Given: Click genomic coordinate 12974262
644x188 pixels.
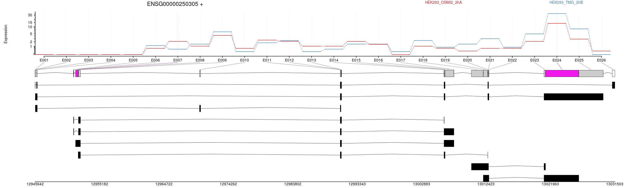Looking at the screenshot, I should [x=228, y=184].
